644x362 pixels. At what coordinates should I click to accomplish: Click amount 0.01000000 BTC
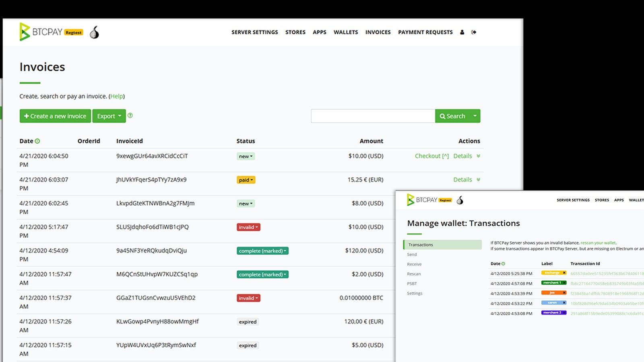(361, 298)
